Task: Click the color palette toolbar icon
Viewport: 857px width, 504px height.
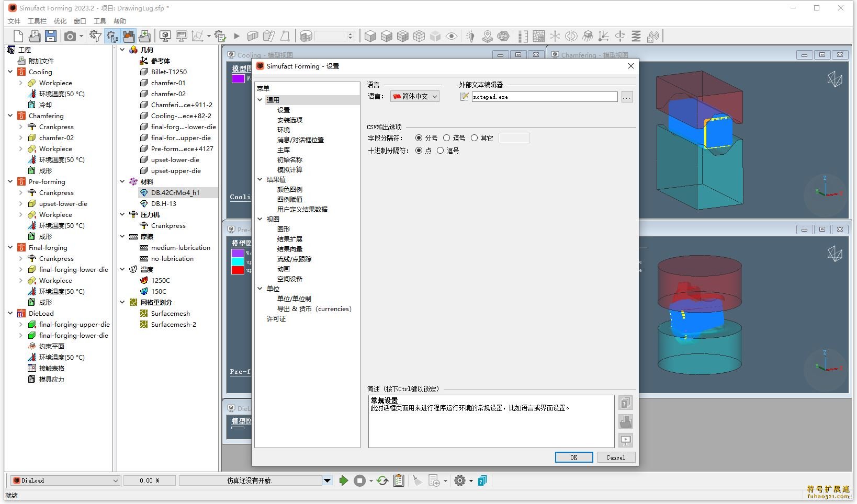Action: pos(503,36)
